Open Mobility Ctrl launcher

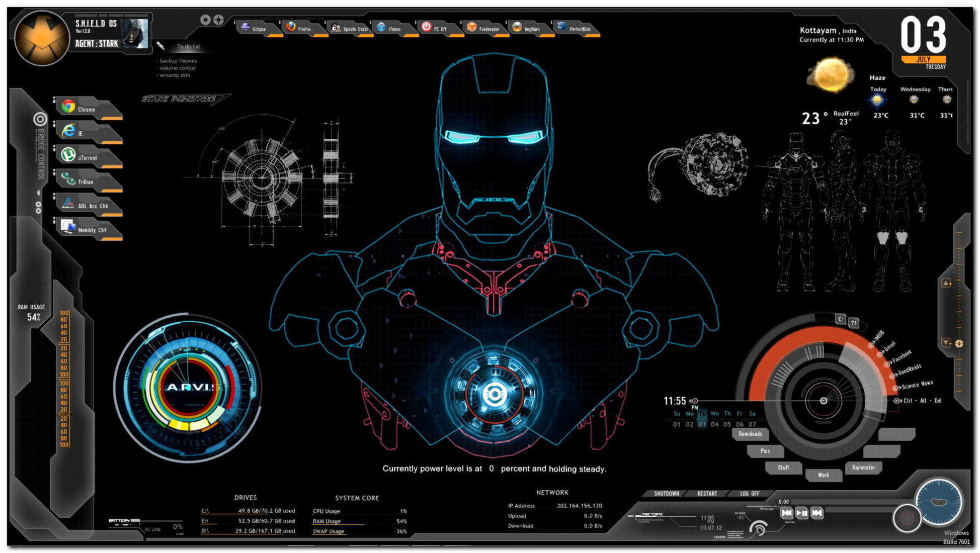coord(89,229)
